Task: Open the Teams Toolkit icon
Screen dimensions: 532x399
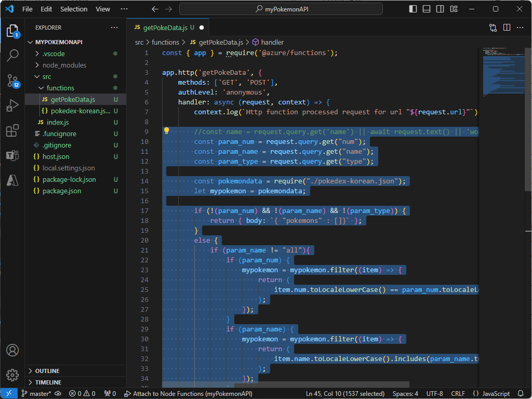Action: [x=12, y=156]
